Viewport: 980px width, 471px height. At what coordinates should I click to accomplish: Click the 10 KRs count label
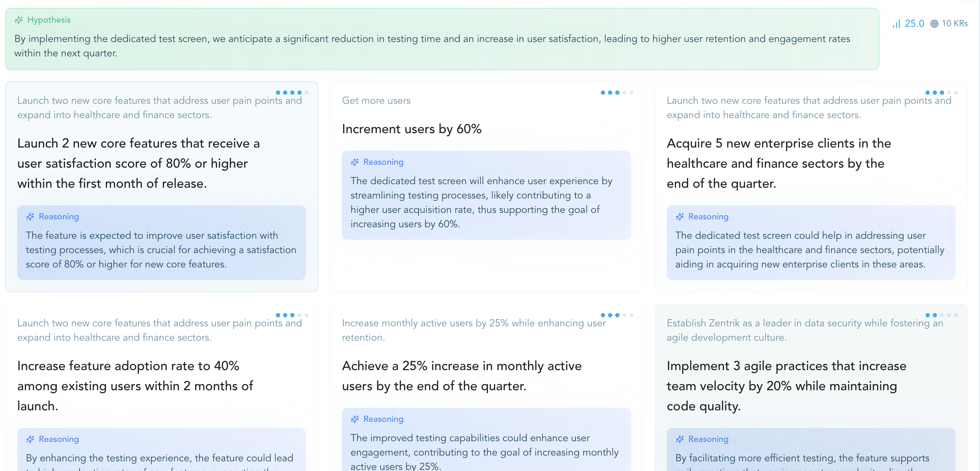coord(954,24)
